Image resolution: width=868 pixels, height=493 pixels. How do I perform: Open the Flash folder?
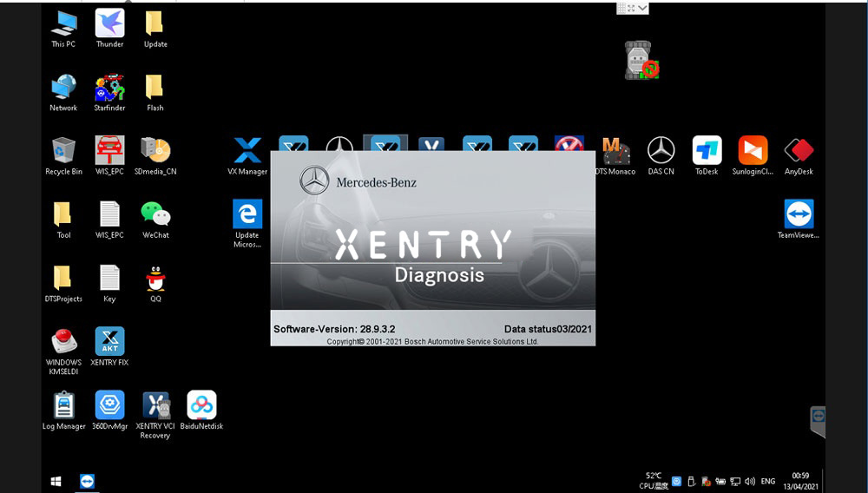click(x=155, y=92)
